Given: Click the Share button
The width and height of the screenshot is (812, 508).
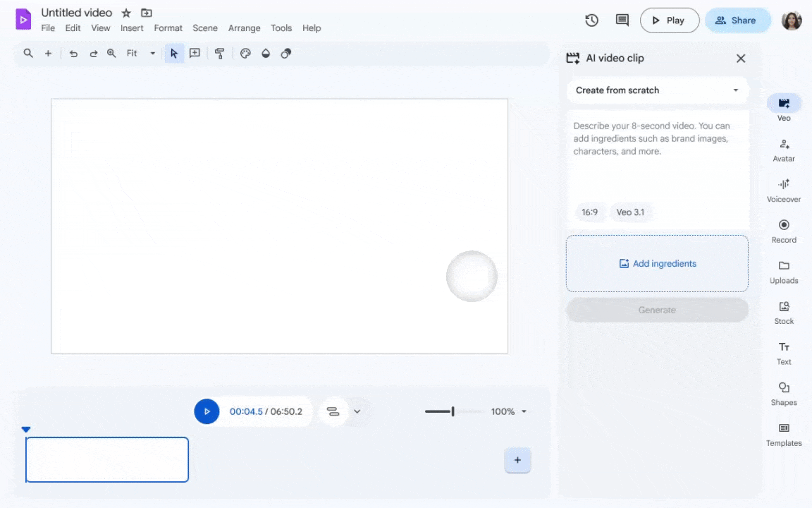Looking at the screenshot, I should (737, 20).
